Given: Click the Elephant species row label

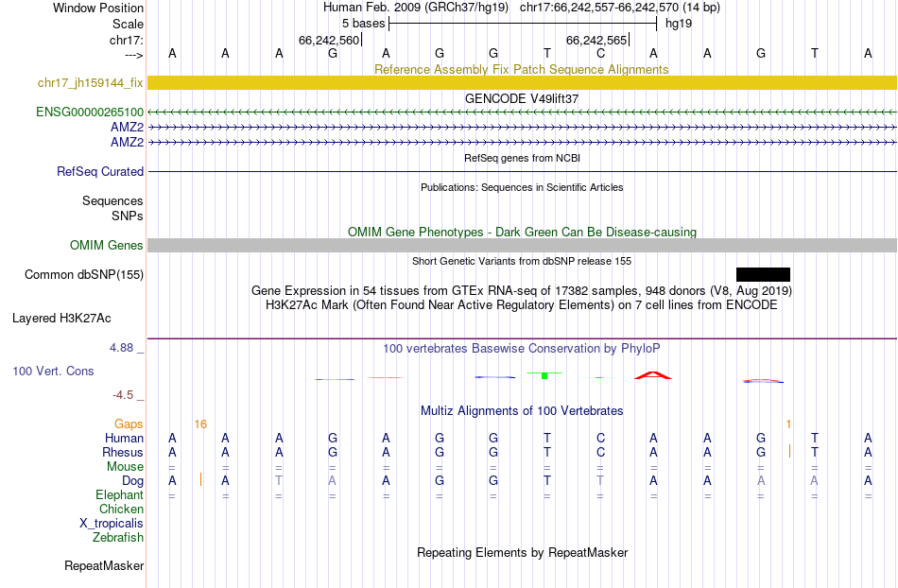Looking at the screenshot, I should coord(120,495).
